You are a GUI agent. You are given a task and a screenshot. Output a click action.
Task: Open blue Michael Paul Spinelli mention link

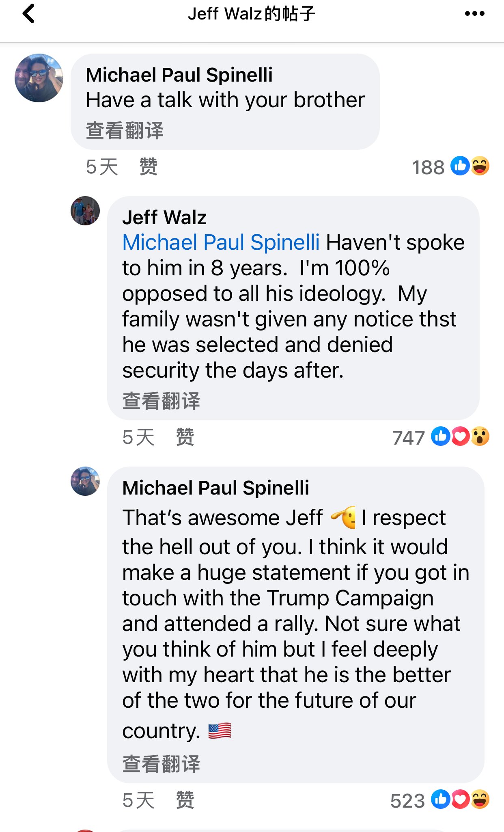pyautogui.click(x=221, y=242)
